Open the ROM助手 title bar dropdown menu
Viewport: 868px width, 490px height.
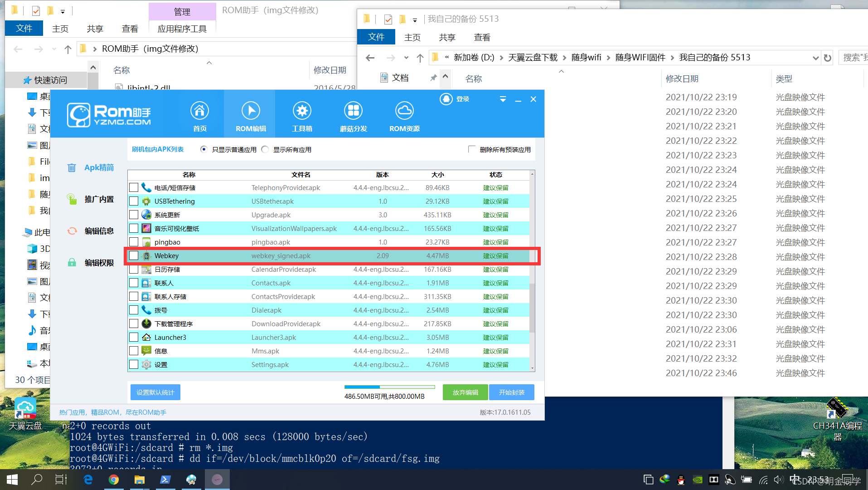503,99
